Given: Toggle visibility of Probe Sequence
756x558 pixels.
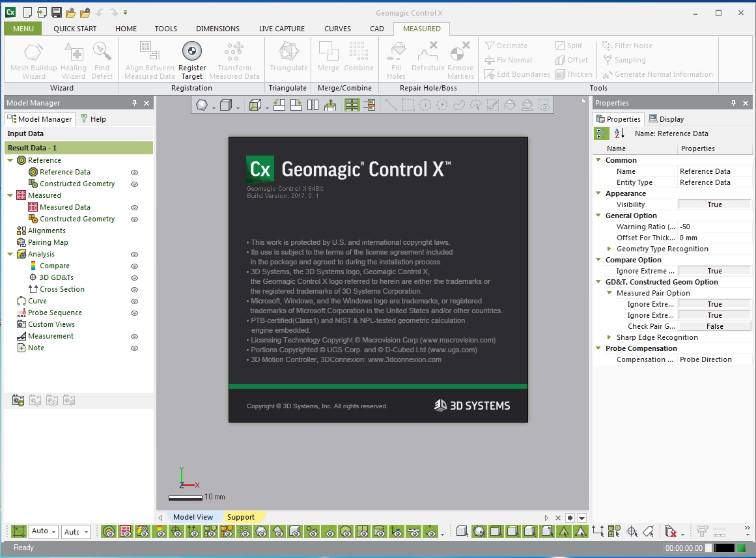Looking at the screenshot, I should (135, 313).
